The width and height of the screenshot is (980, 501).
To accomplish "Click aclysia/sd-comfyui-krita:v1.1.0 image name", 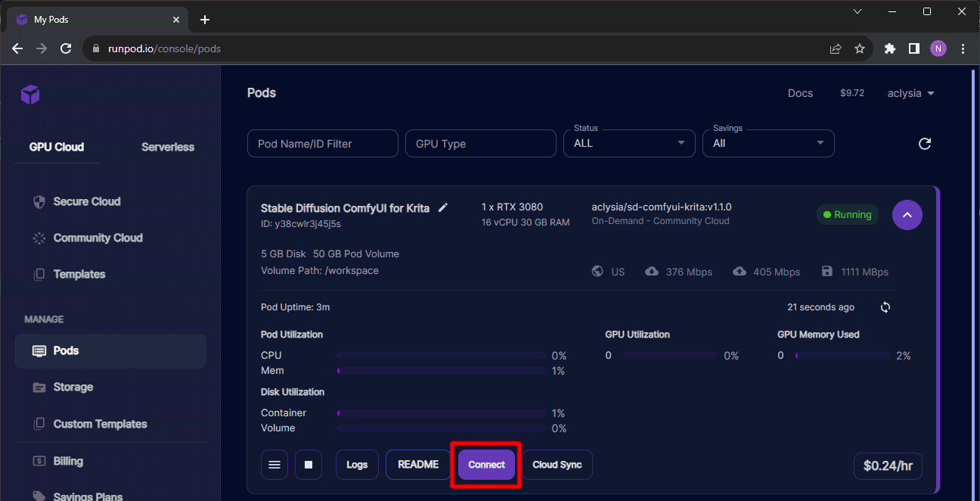I will click(x=662, y=207).
